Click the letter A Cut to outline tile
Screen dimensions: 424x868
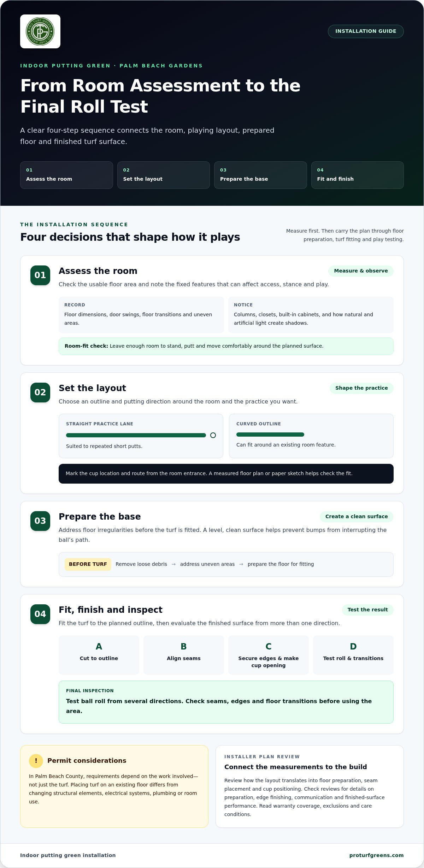tap(99, 655)
